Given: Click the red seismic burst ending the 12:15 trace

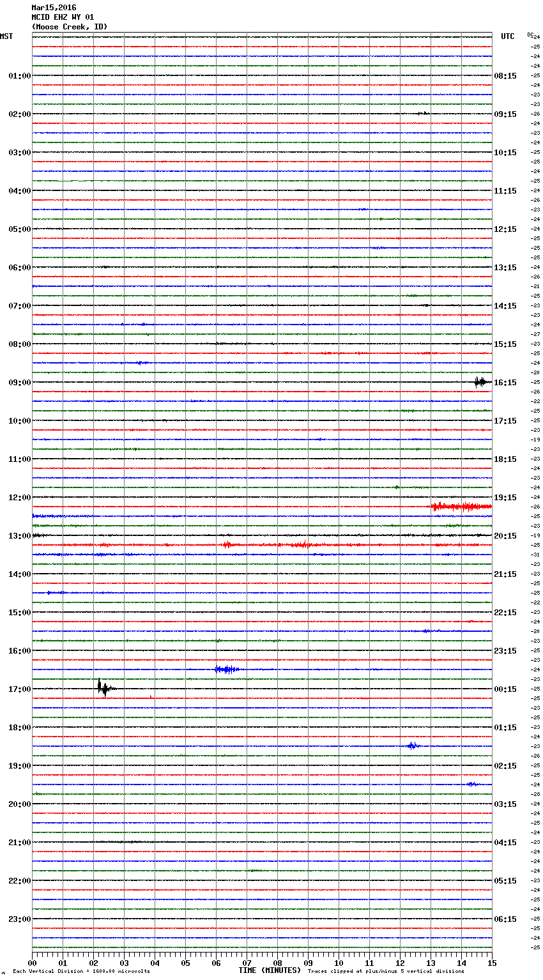Looking at the screenshot, I should point(461,507).
